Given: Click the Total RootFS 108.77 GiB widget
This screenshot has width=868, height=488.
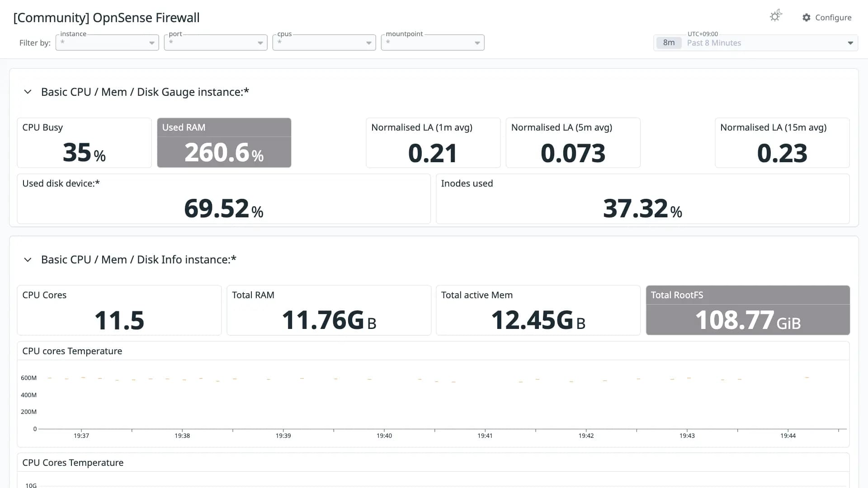Looking at the screenshot, I should pos(748,310).
